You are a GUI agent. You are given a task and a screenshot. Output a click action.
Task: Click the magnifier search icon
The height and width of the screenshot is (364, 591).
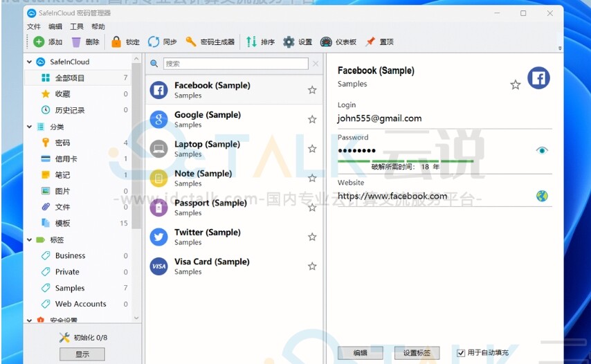(x=154, y=63)
